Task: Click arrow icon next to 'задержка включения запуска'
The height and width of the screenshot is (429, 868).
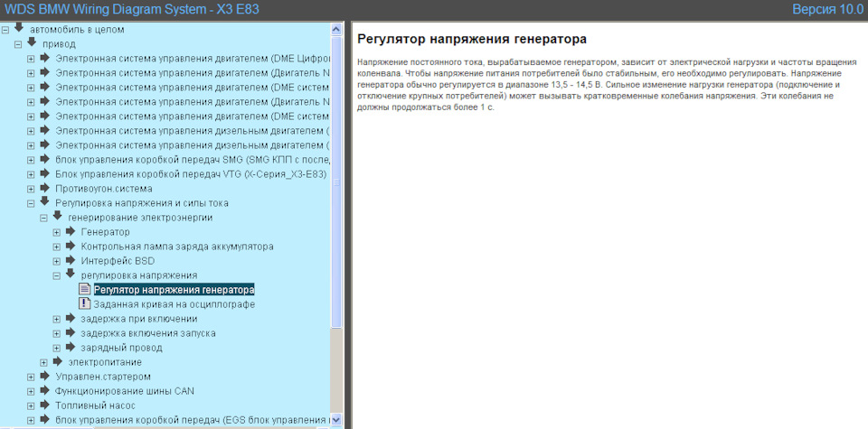Action: 71,332
